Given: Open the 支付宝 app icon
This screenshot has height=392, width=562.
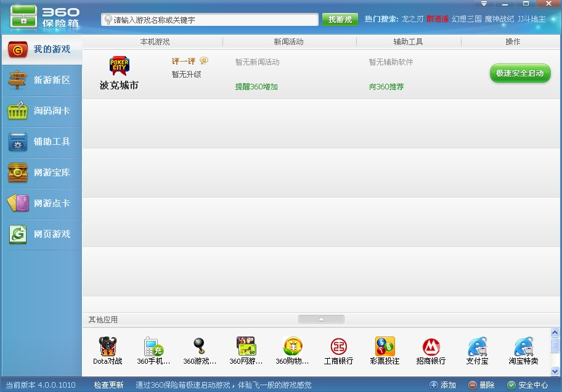Looking at the screenshot, I should pyautogui.click(x=478, y=346).
